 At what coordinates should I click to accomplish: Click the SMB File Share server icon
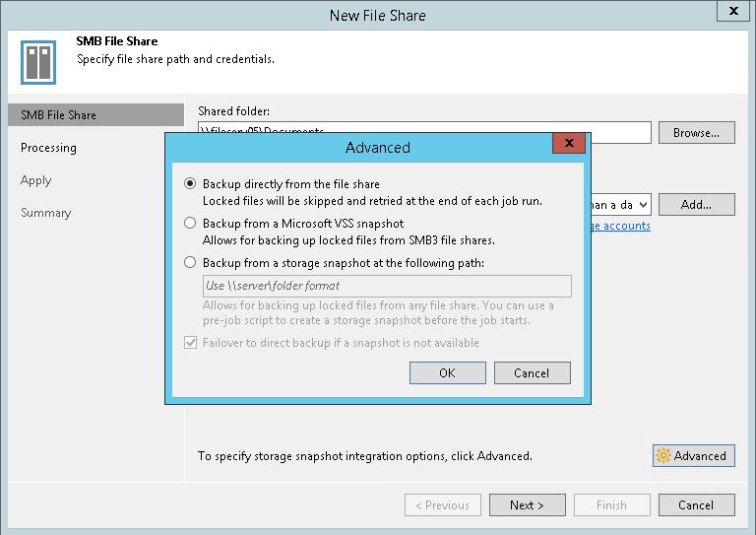pos(38,62)
